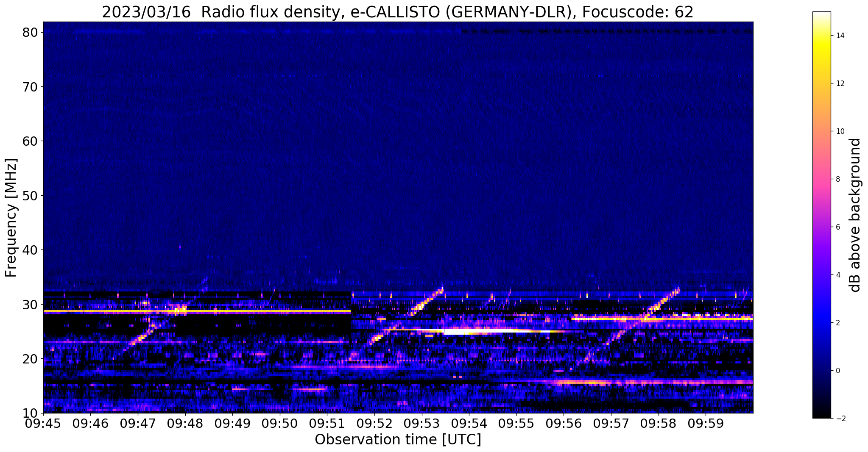
Task: Click the yellow horizontal line at 28.5 MHz before 09:51
Action: 197,311
